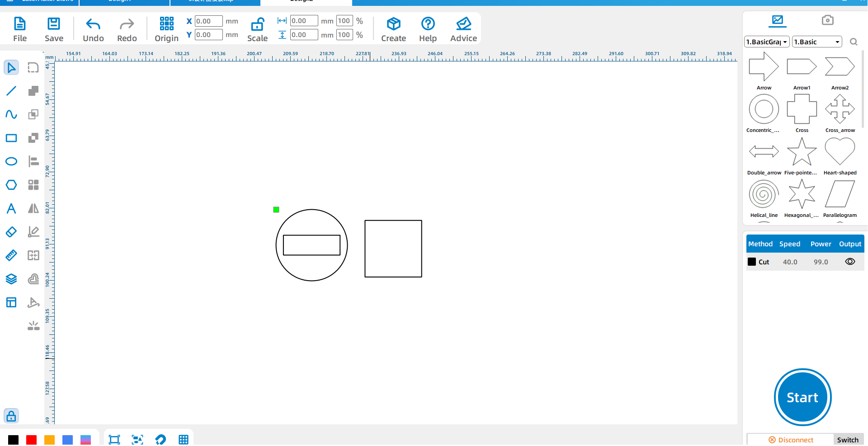Redo the last action
The width and height of the screenshot is (868, 446).
[x=127, y=24]
